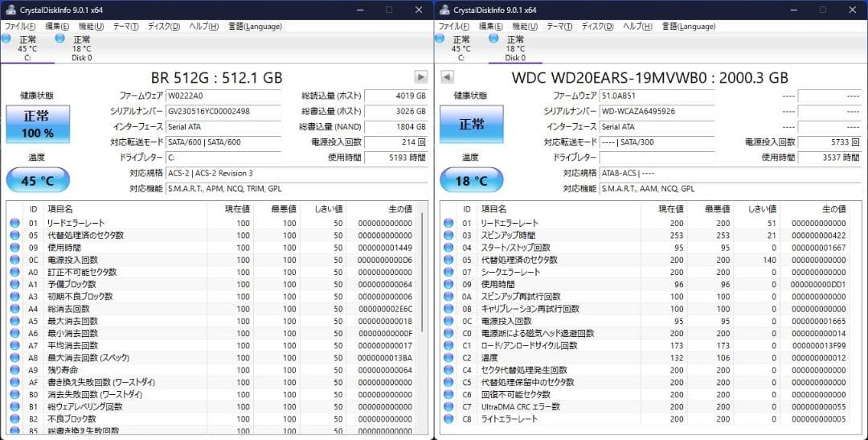
Task: Click serial number field GV230516YC00002498
Action: point(223,111)
